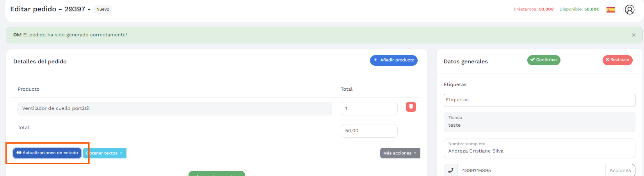Viewport: 644px width, 176px height.
Task: Click the Disponible 50.00€ balance
Action: 579,9
